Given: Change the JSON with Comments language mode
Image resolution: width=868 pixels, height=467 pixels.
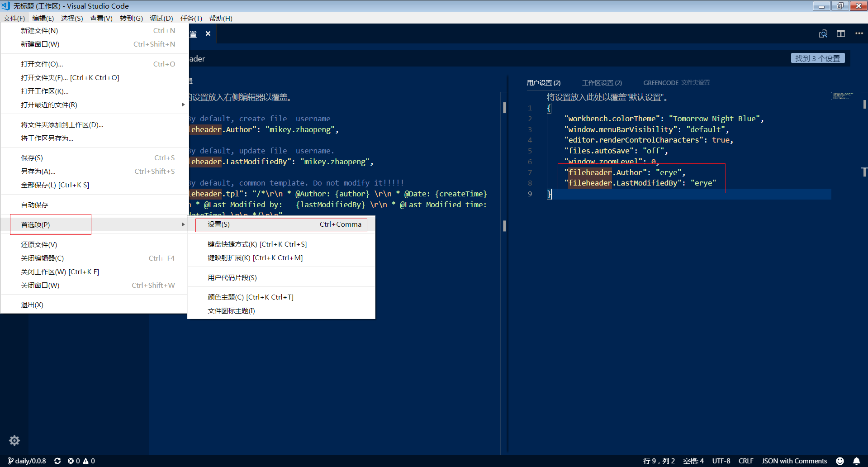Looking at the screenshot, I should [794, 461].
